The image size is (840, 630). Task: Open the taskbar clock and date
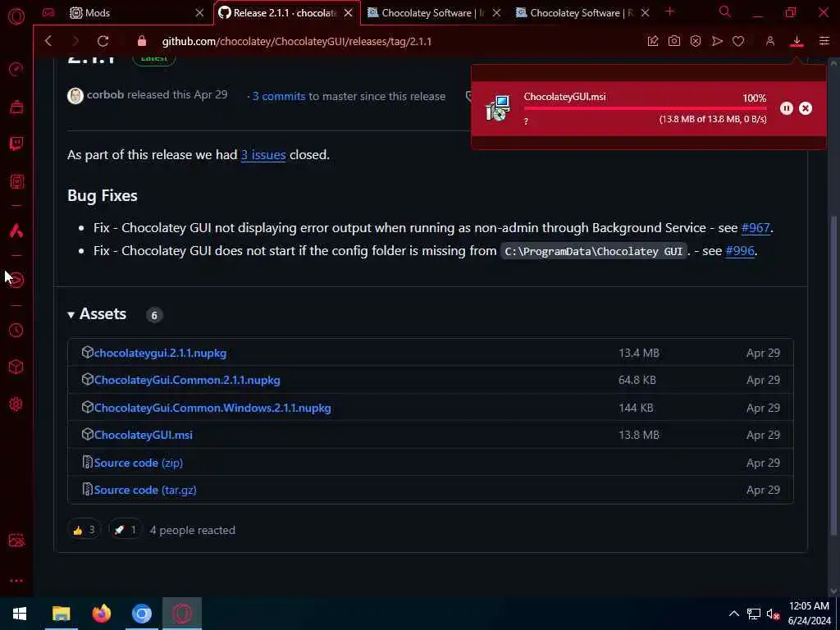[x=809, y=614]
